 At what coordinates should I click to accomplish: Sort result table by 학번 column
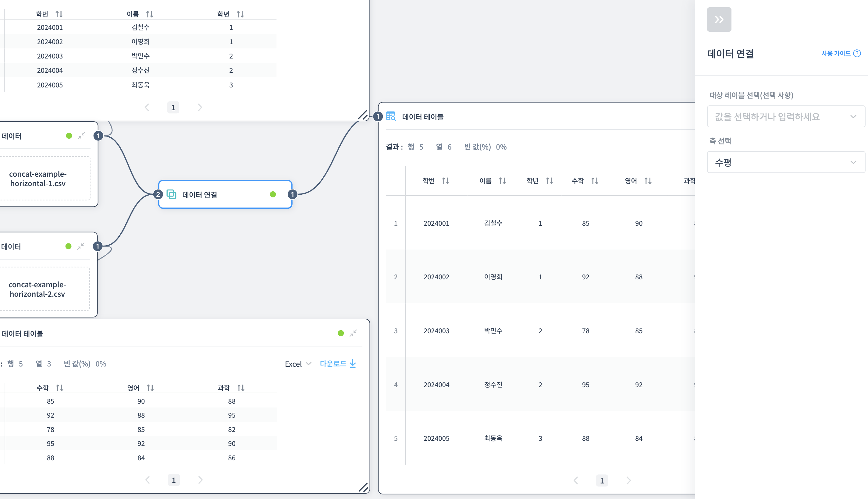coord(445,181)
